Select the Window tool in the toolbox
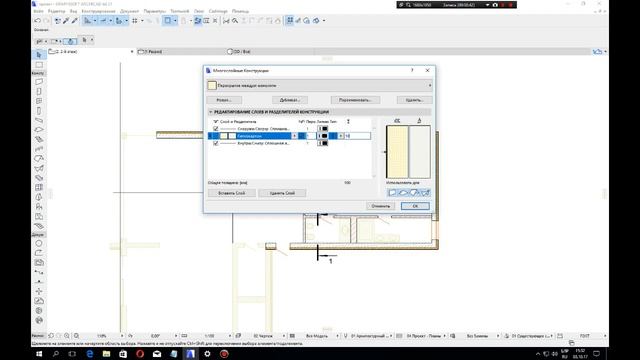Viewport: 640px width, 360px height. point(39,101)
